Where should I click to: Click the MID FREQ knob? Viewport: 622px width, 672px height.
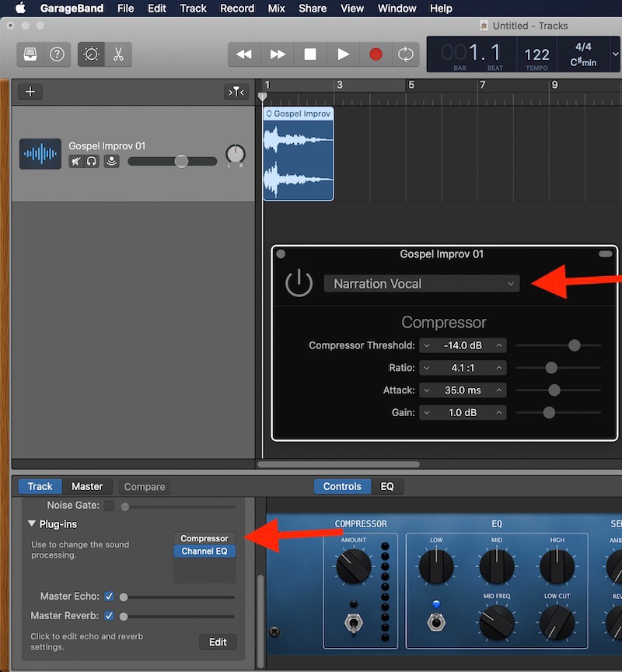(497, 622)
